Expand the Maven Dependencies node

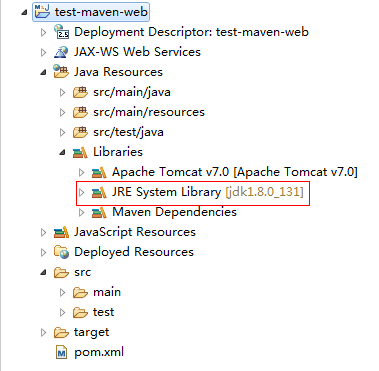(81, 212)
